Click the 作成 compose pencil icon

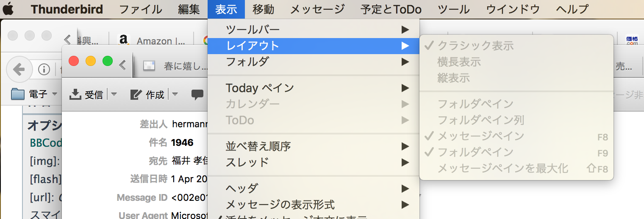[x=136, y=94]
